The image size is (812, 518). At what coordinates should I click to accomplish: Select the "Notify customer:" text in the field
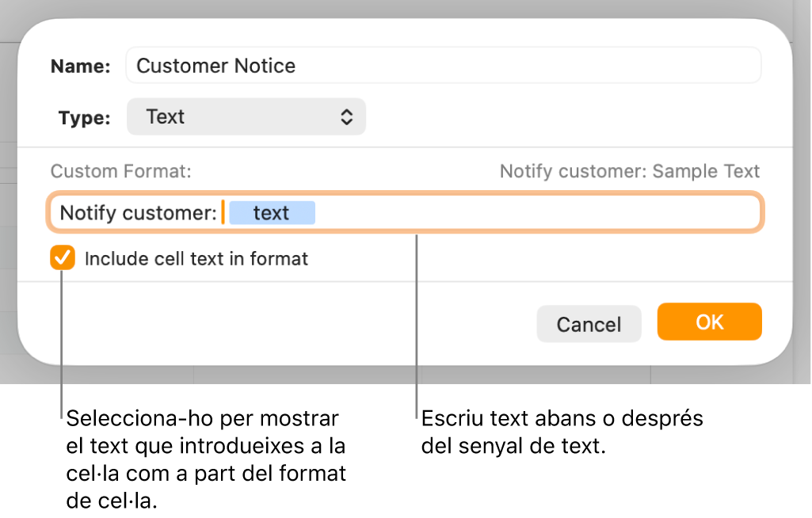click(133, 212)
